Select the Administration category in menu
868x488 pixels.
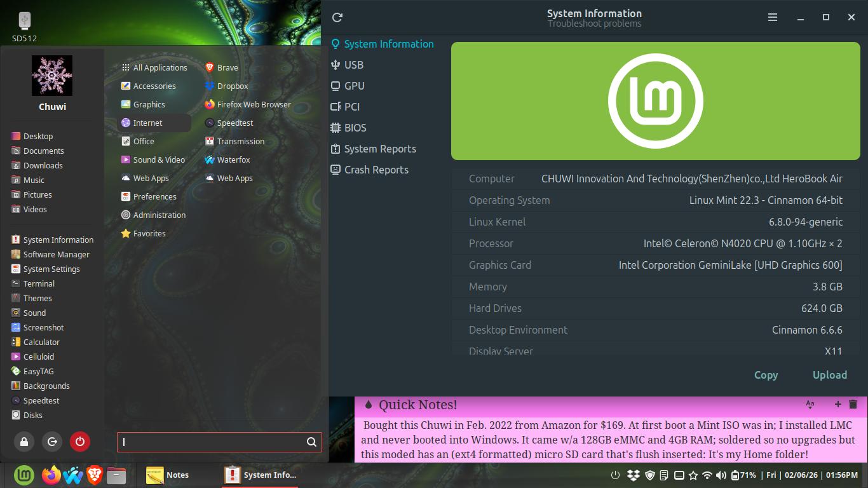[159, 215]
